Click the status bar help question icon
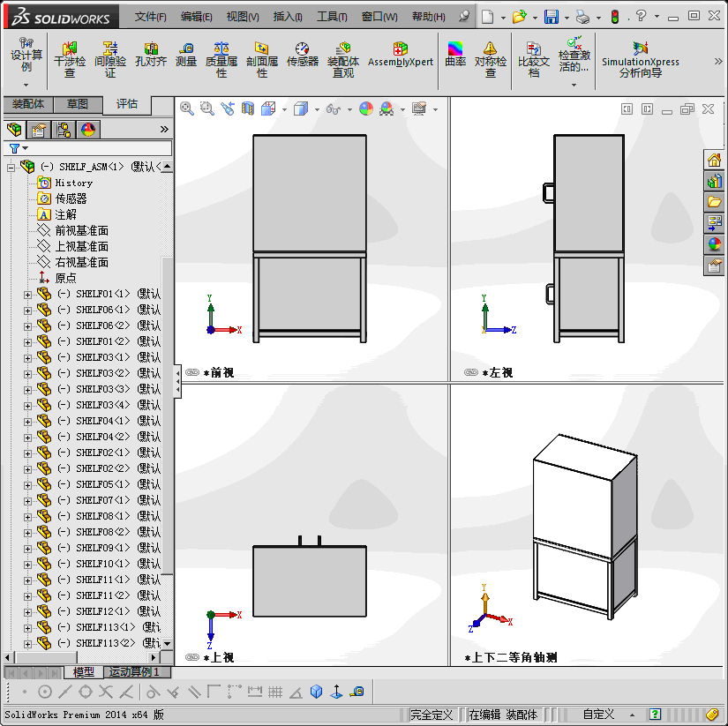728x726 pixels. click(655, 715)
